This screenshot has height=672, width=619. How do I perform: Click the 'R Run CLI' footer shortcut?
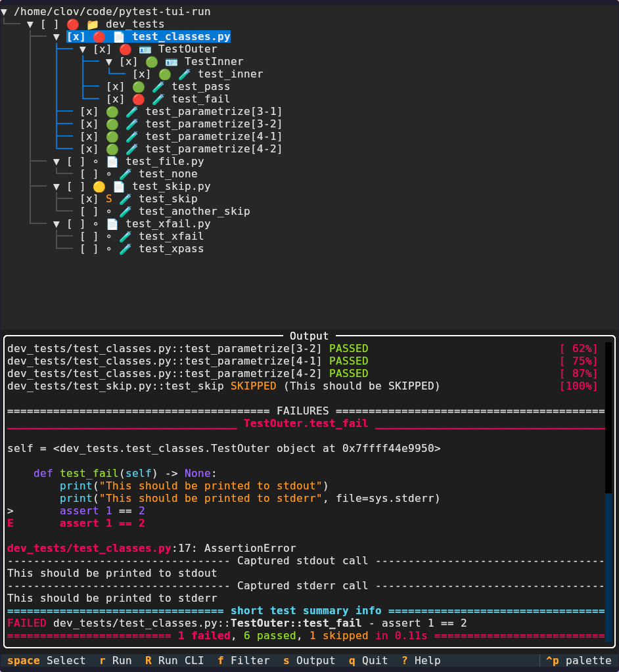tap(175, 660)
